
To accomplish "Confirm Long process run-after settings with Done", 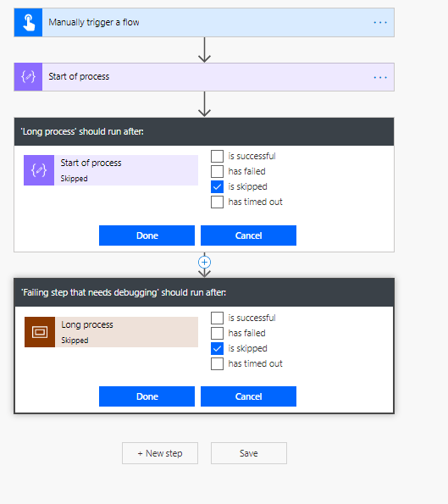I will click(147, 235).
